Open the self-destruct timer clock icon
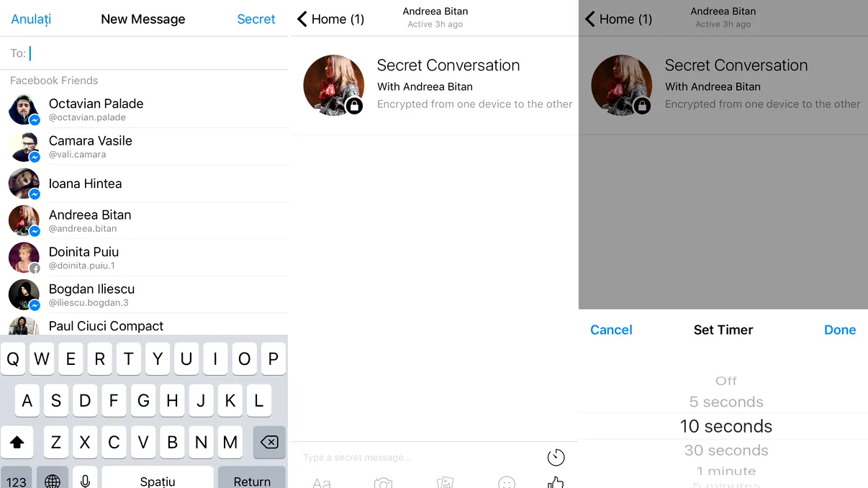Viewport: 868px width, 488px height. 556,457
